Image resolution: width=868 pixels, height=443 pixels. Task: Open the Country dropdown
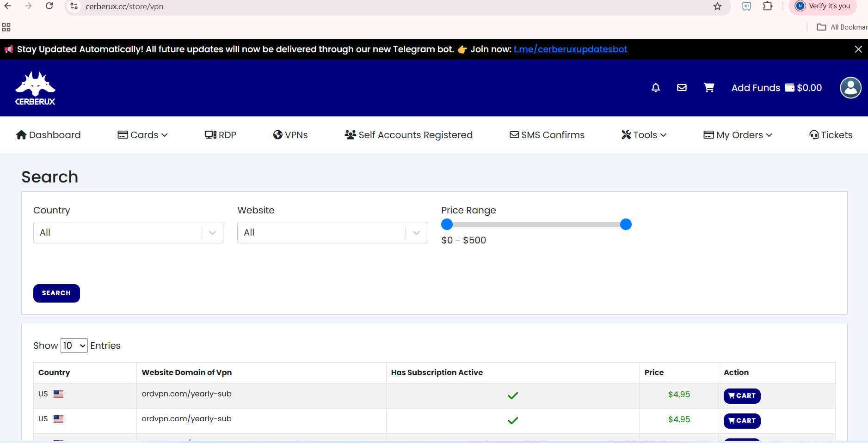click(128, 232)
